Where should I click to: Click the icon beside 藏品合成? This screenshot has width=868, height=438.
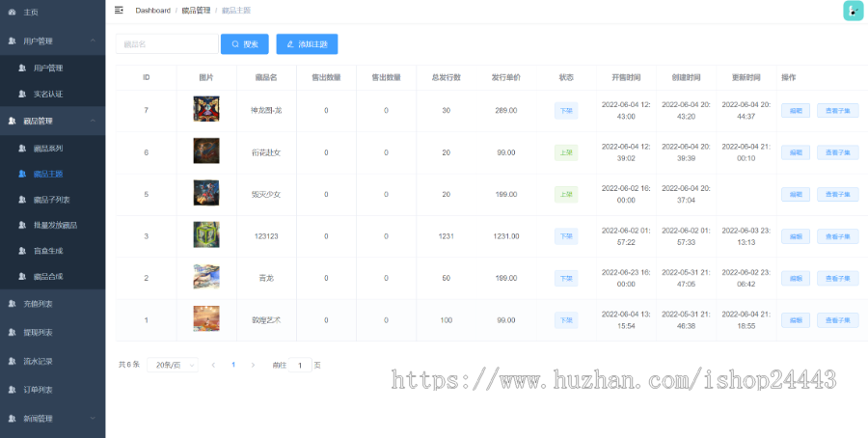[x=22, y=276]
